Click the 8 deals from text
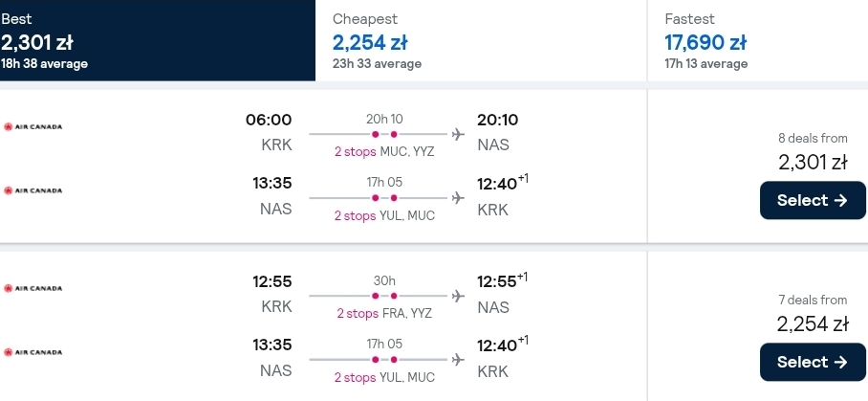Screen dimensions: 868x401 coord(813,138)
